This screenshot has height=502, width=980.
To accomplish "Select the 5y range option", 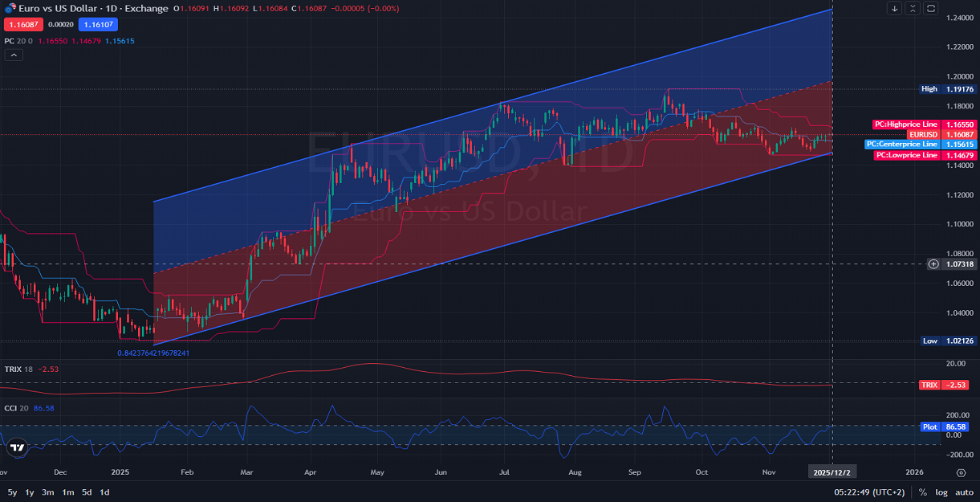I will click(x=11, y=491).
